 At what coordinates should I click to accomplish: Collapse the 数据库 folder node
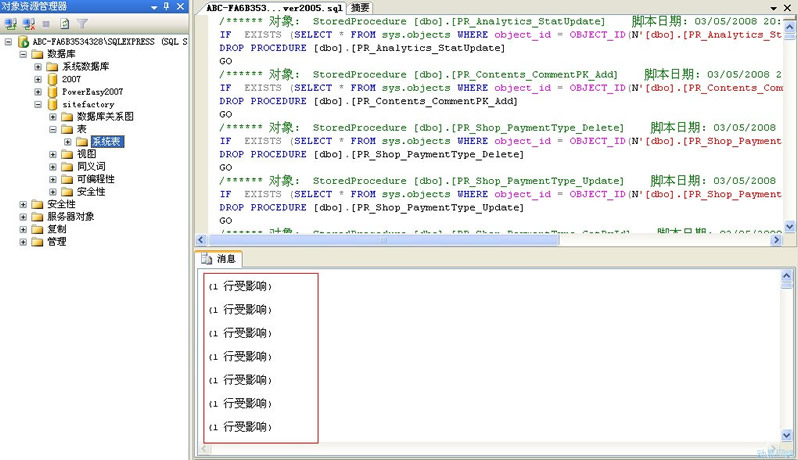(23, 54)
